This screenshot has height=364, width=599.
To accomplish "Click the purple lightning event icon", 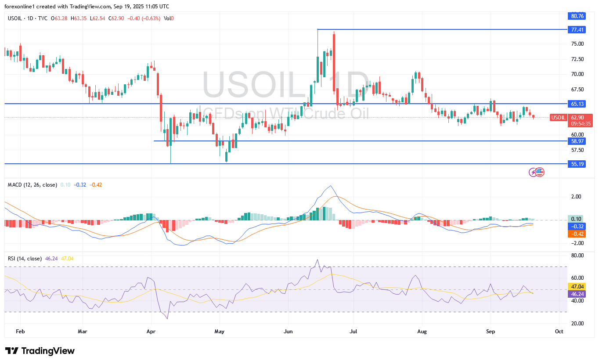I will (x=533, y=172).
